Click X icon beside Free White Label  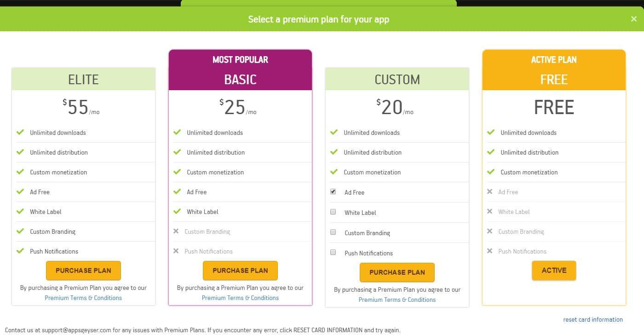(x=490, y=211)
